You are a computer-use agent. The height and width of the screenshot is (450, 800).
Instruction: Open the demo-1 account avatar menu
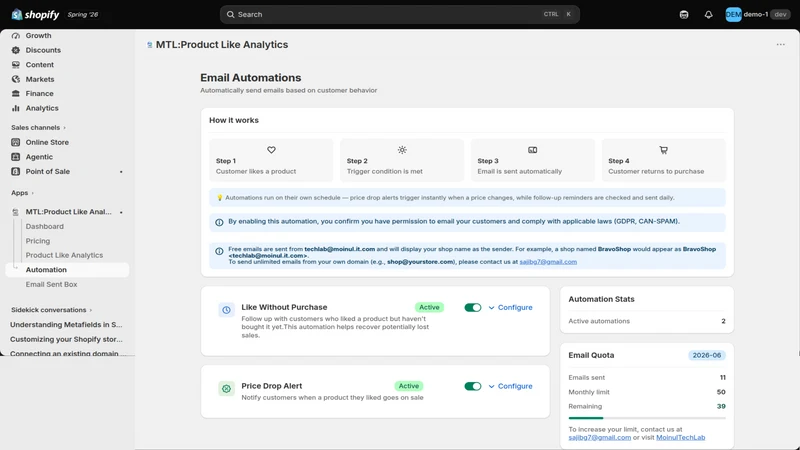pyautogui.click(x=733, y=14)
